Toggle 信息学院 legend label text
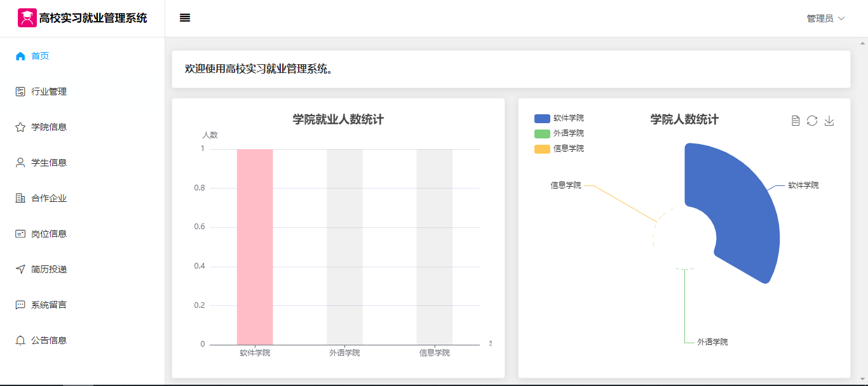This screenshot has width=868, height=386. 569,149
